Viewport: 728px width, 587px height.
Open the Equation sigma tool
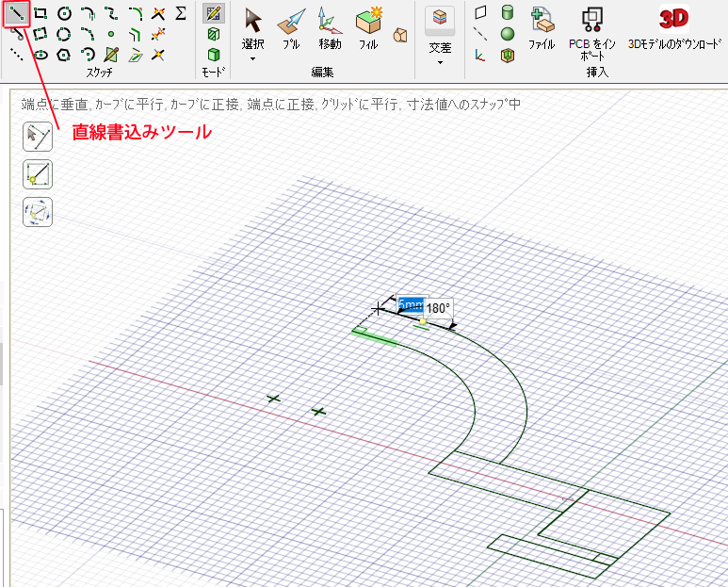pos(181,13)
